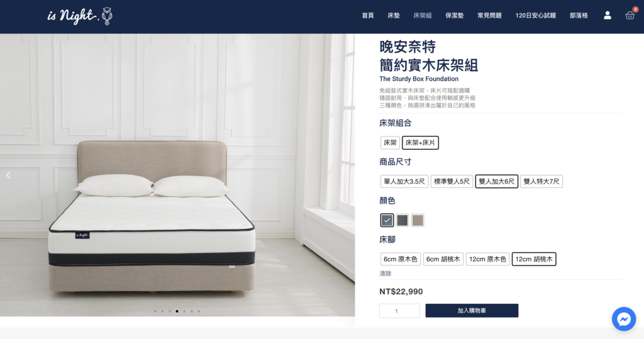Select the dark gray color swatch
644x339 pixels.
402,220
